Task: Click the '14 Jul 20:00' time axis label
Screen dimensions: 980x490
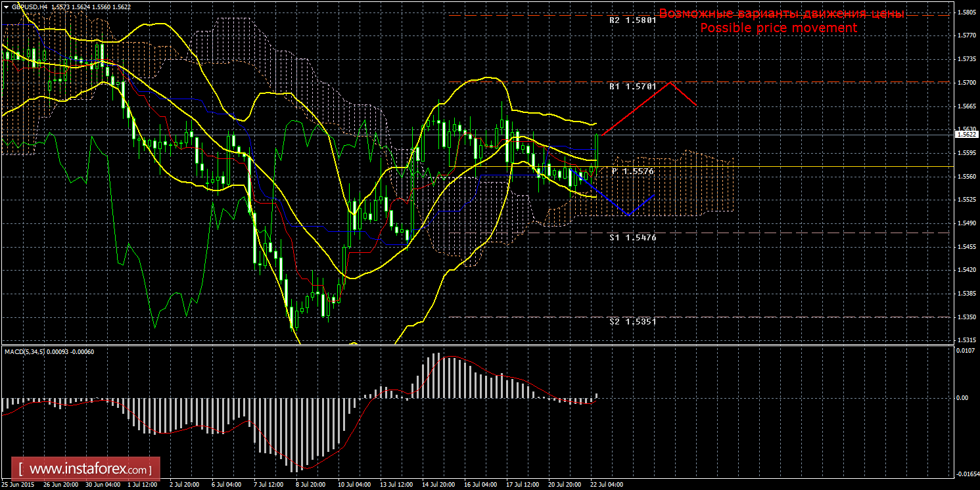Action: click(x=438, y=485)
